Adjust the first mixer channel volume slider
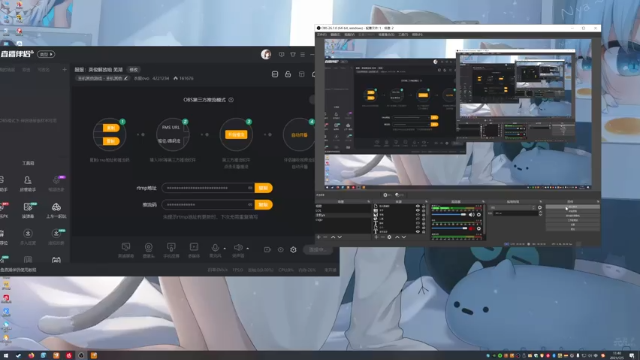 click(449, 215)
